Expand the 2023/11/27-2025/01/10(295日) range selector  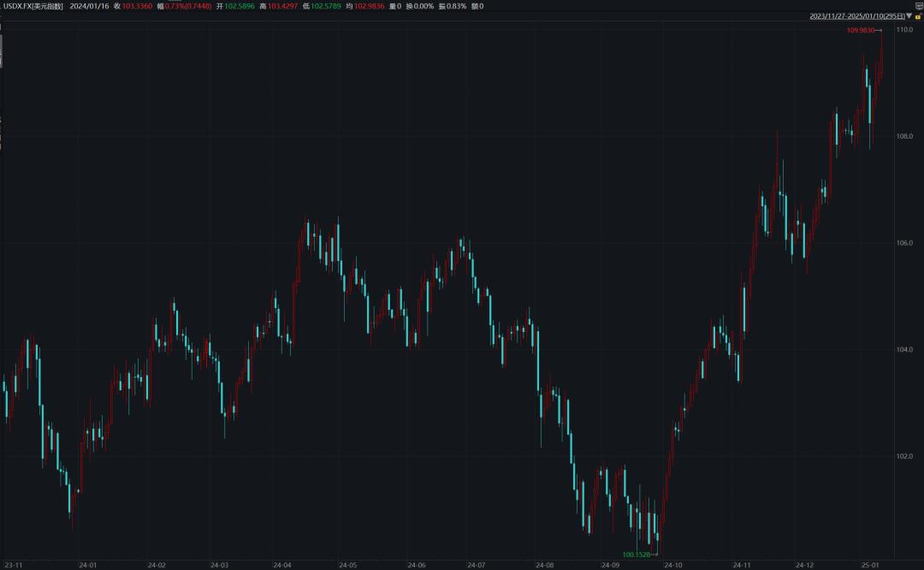tap(856, 16)
